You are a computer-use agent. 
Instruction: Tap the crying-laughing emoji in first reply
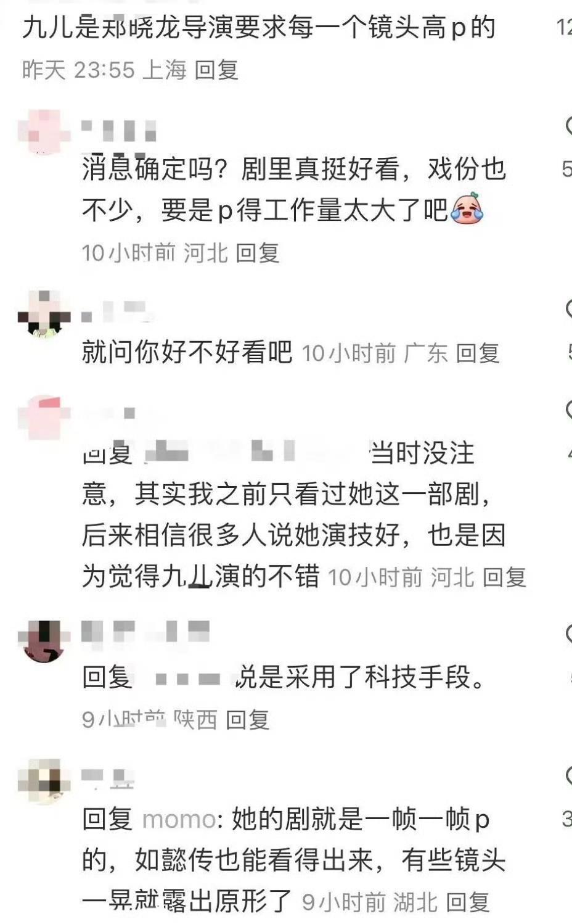click(467, 209)
